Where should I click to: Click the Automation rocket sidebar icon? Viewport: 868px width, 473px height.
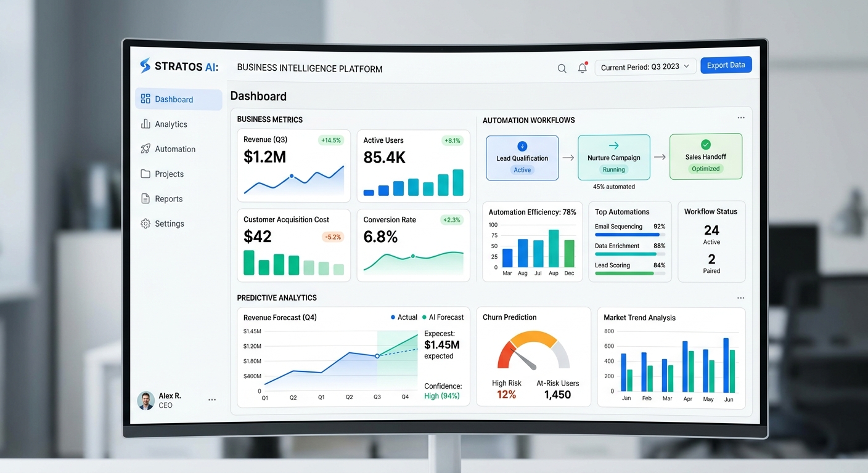tap(145, 148)
